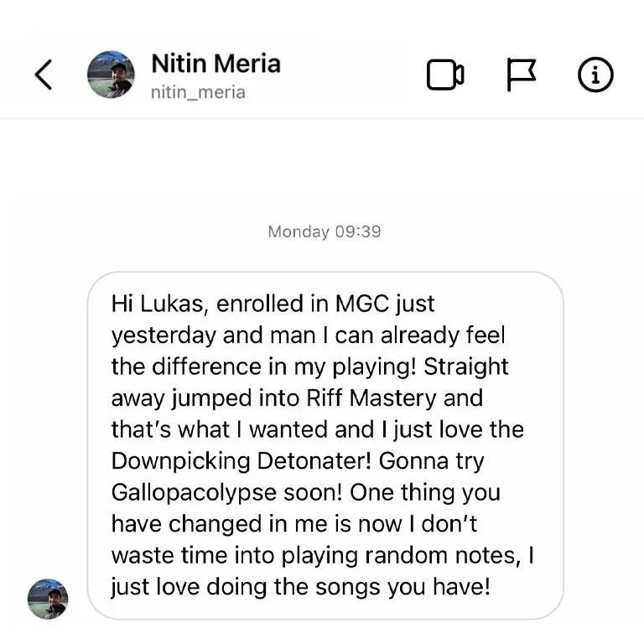
Task: Select the greeting "Hi Lukas" in the message
Action: [x=157, y=304]
